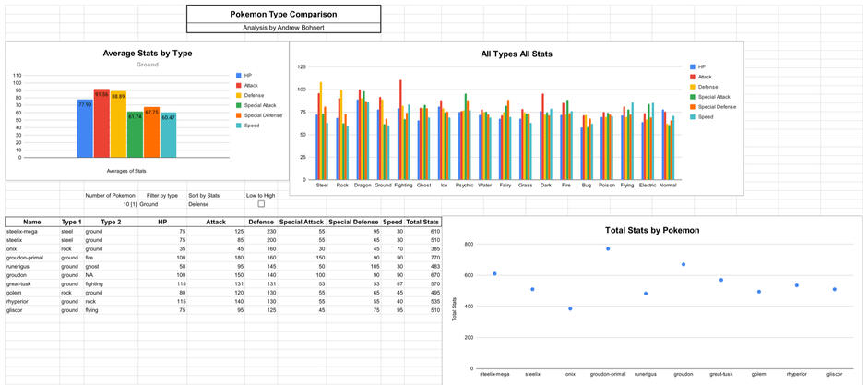Click the Analysis by Andrew Bohnert subtitle
The image size is (868, 385).
(x=283, y=28)
